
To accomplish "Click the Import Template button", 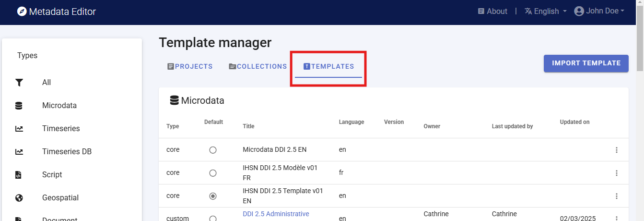I will (x=586, y=63).
